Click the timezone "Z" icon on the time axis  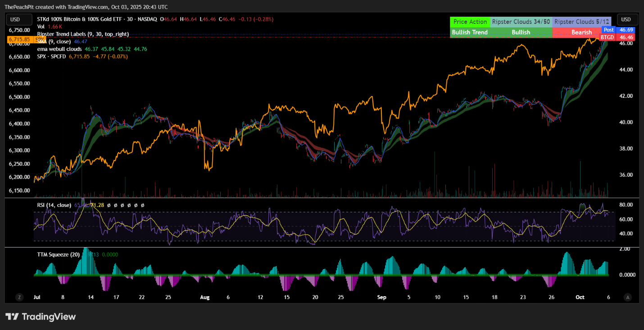point(19,297)
